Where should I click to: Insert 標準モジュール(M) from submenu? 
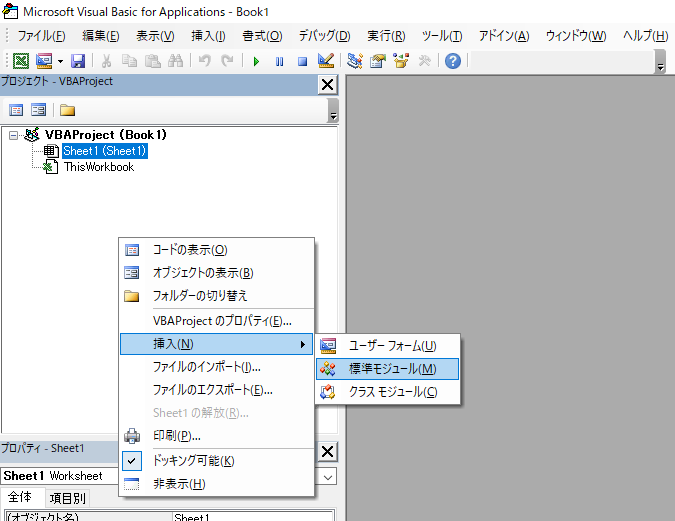(387, 369)
